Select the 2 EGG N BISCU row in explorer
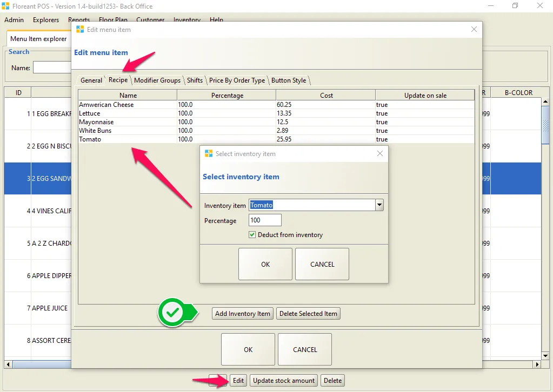The width and height of the screenshot is (553, 392). click(38, 146)
